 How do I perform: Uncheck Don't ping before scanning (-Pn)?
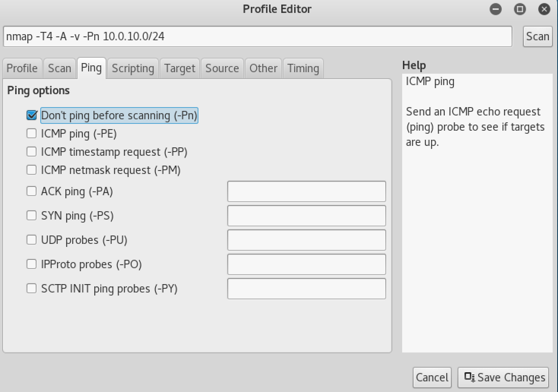click(x=32, y=115)
